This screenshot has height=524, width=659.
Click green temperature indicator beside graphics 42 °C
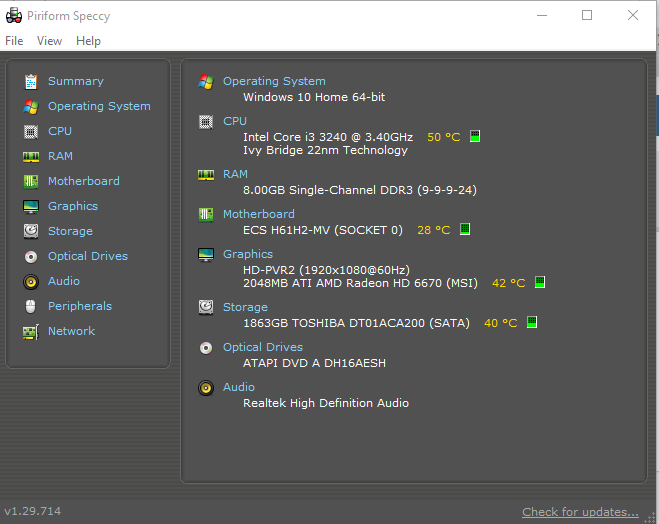pyautogui.click(x=540, y=282)
